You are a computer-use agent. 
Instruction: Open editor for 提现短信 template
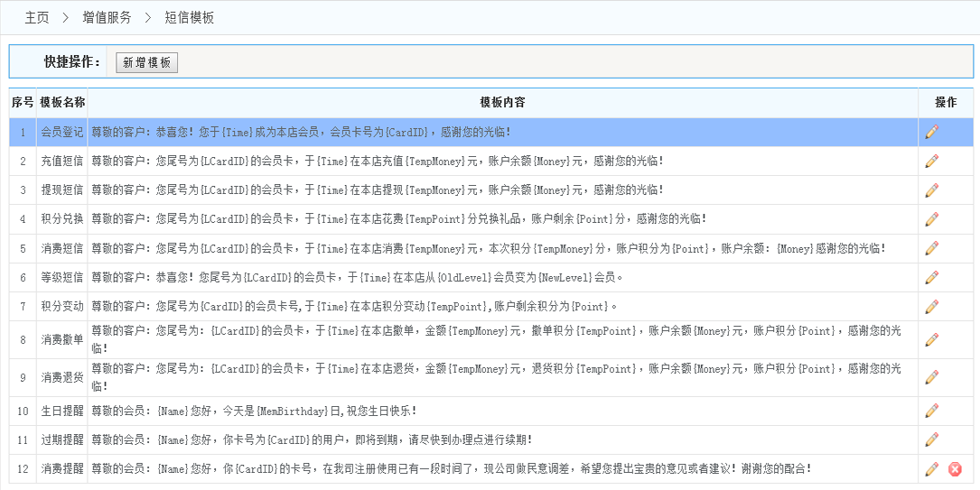click(932, 190)
